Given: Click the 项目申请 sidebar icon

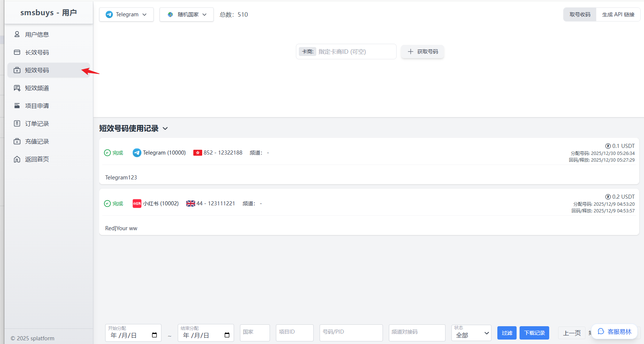Looking at the screenshot, I should (17, 106).
